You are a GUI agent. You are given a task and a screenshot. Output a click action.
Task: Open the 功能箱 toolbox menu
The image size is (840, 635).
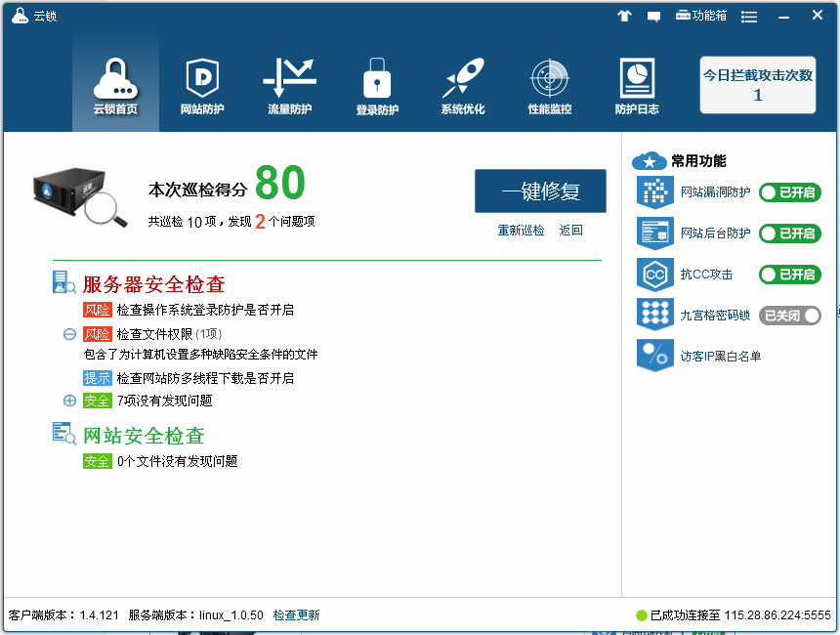tap(701, 16)
